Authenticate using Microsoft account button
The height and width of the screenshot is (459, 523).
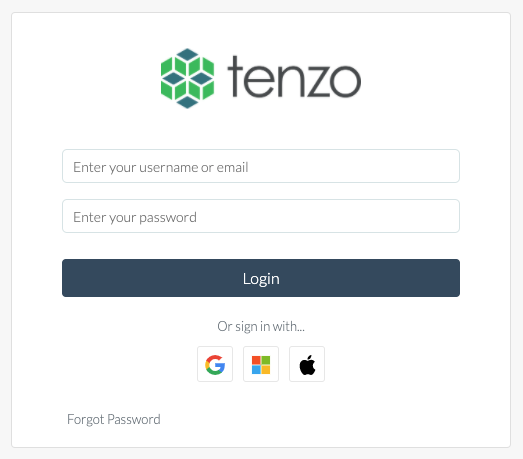pos(261,364)
